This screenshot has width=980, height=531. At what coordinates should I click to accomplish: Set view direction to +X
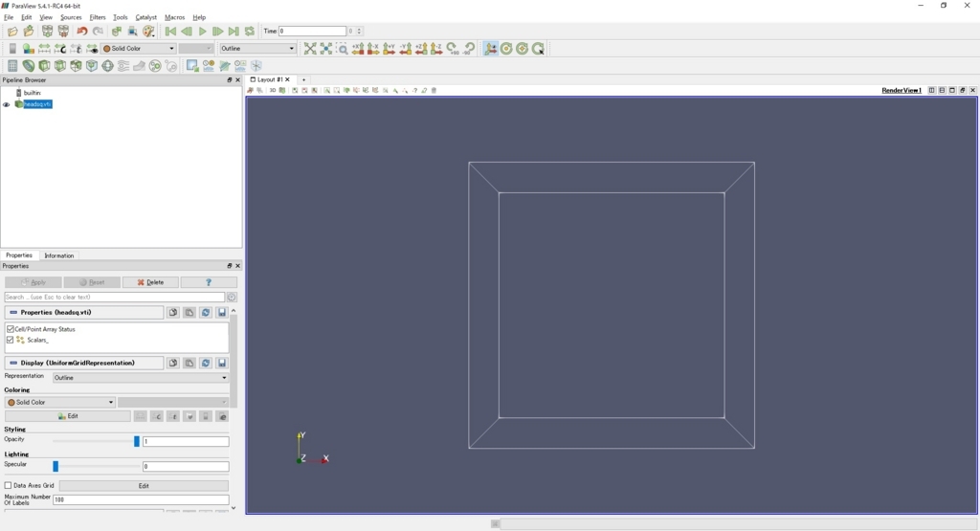(x=358, y=49)
